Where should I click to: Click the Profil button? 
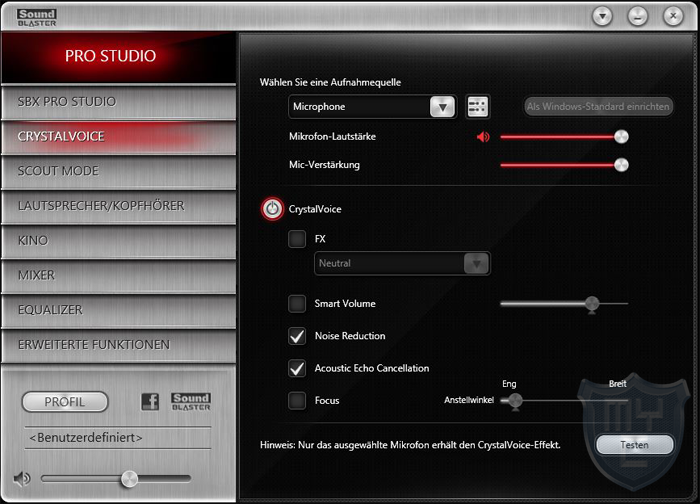tap(65, 402)
